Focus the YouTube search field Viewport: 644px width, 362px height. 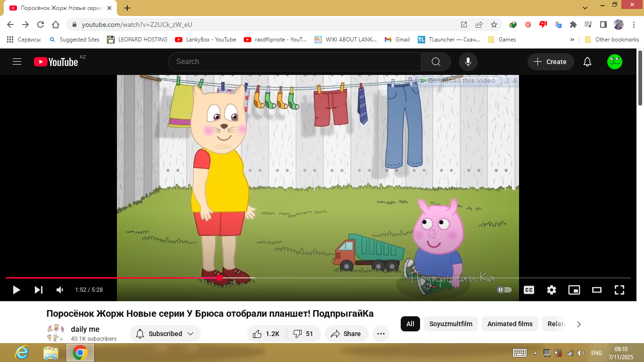coord(295,62)
